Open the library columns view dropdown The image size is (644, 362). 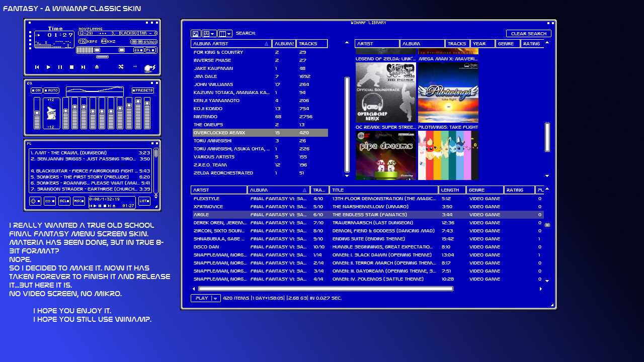(x=225, y=34)
